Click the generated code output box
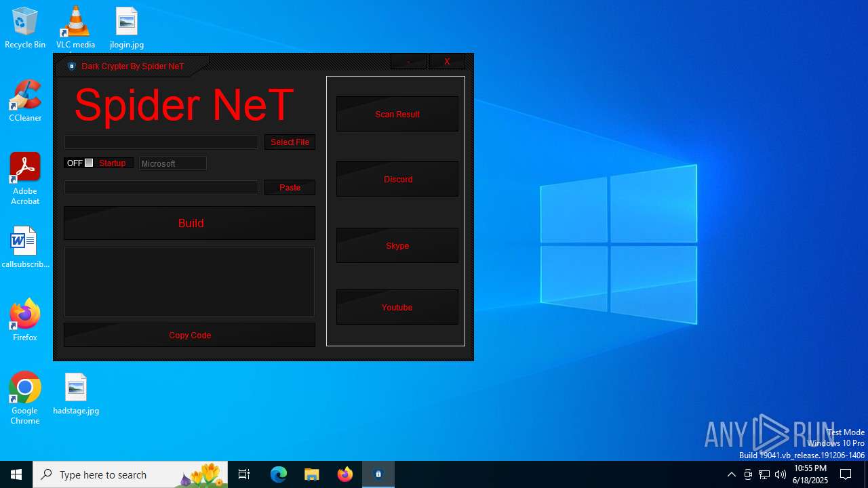The height and width of the screenshot is (488, 868). point(189,281)
